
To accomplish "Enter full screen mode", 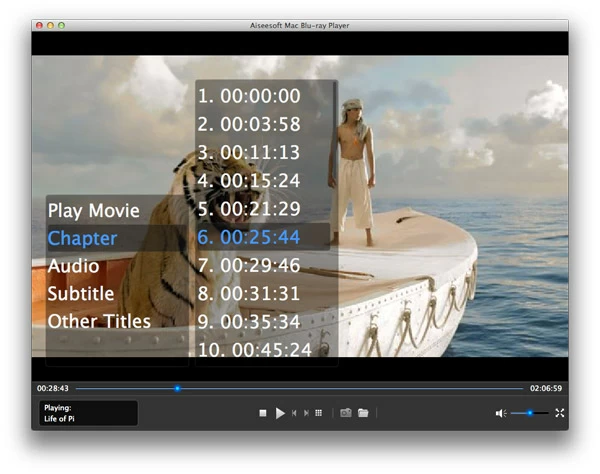I will (x=560, y=413).
